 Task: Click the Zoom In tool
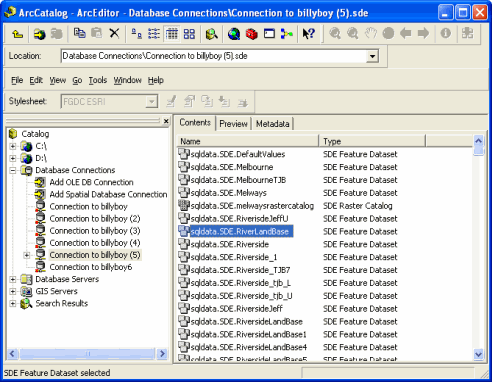335,33
